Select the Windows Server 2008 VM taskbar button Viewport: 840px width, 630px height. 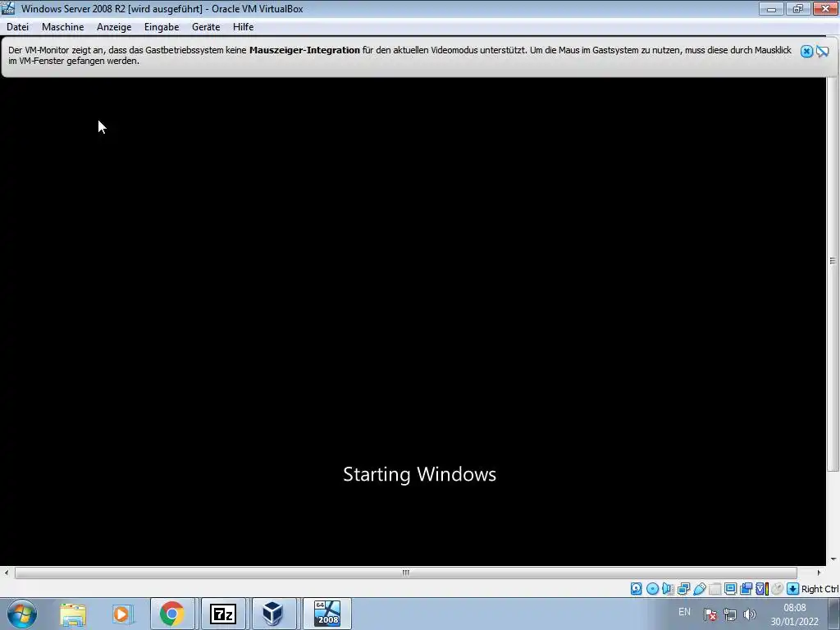[326, 614]
